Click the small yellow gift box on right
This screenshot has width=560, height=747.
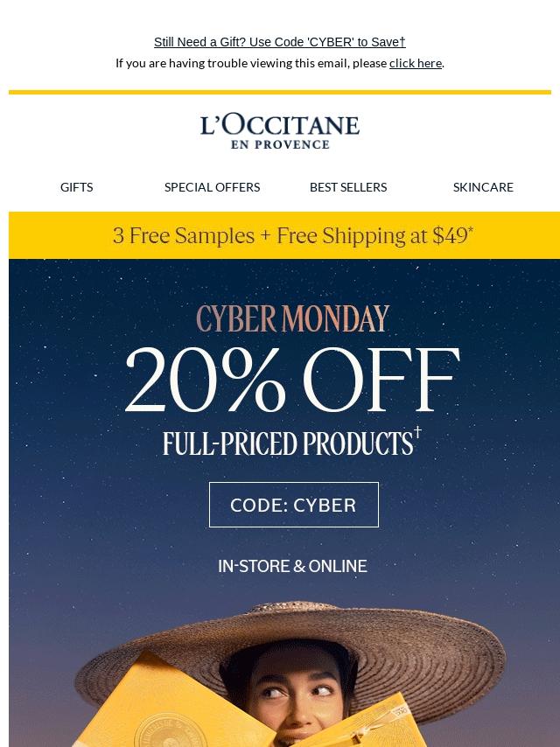[385, 722]
